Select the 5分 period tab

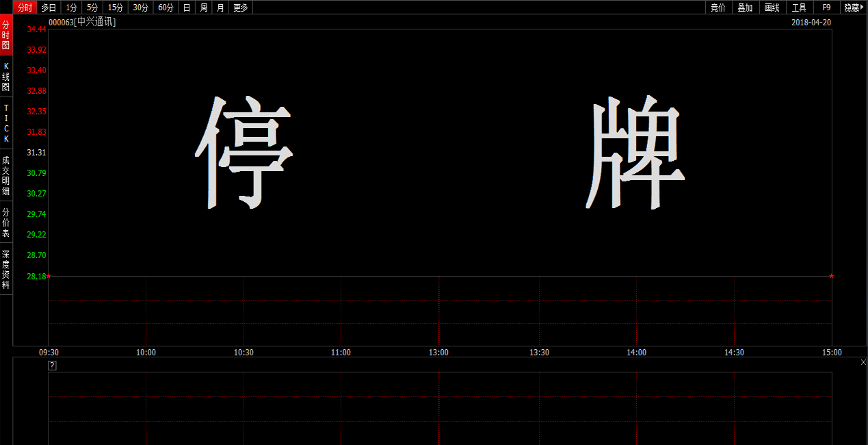(x=92, y=8)
